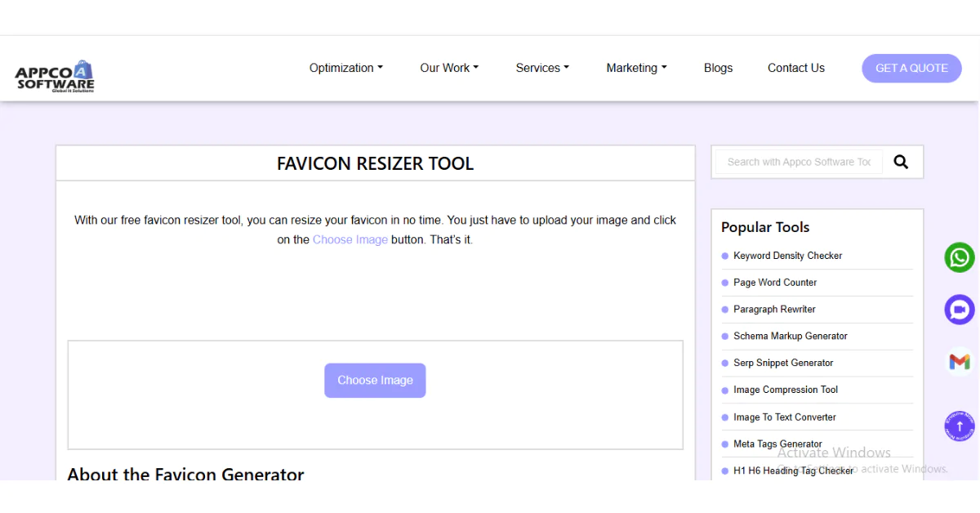
Task: Select the Keyword Density Checker bullet icon
Action: (x=724, y=256)
